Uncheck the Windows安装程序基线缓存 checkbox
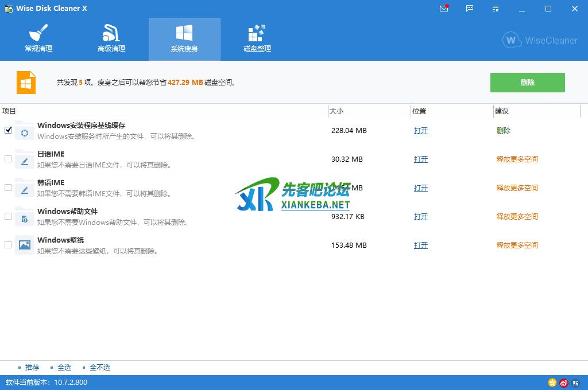 (x=8, y=130)
